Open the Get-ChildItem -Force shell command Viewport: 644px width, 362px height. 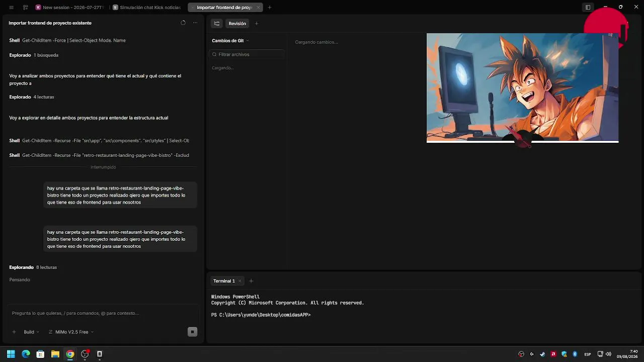tap(67, 40)
